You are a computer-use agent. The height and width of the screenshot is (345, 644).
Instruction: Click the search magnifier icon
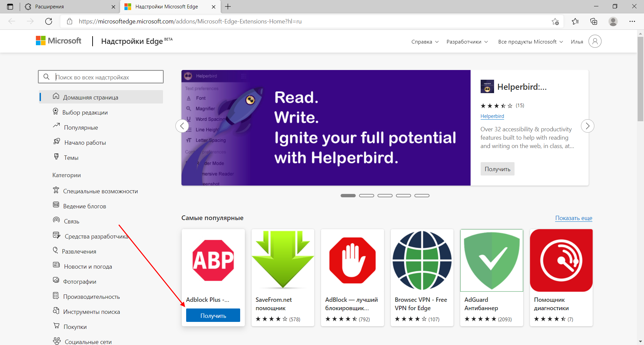coord(47,77)
